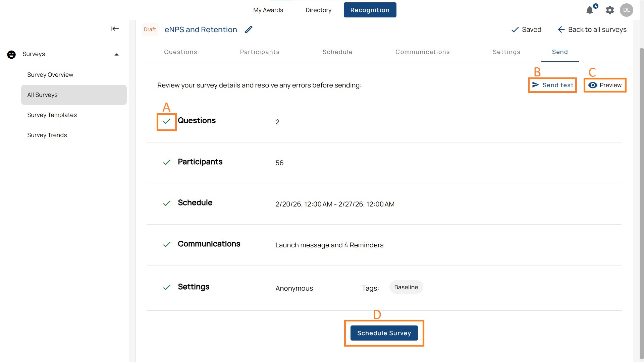The image size is (644, 362).
Task: Click the Settings row heading in review
Action: (x=194, y=287)
